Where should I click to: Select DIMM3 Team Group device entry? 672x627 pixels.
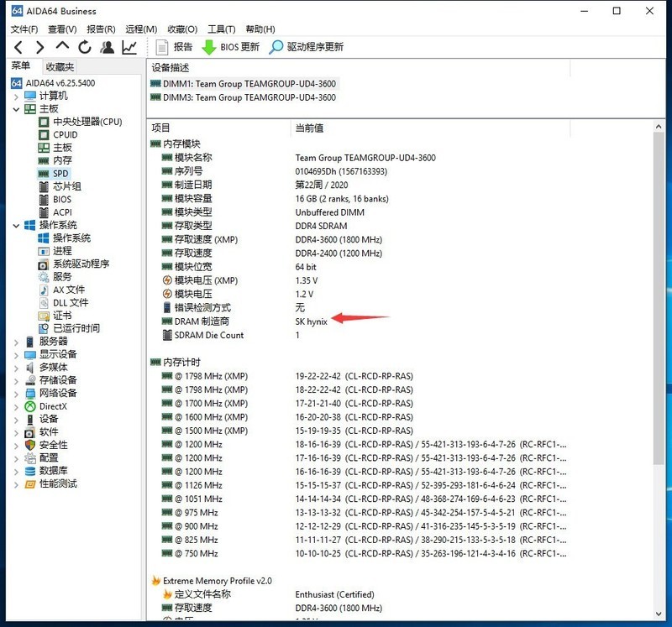tap(249, 97)
